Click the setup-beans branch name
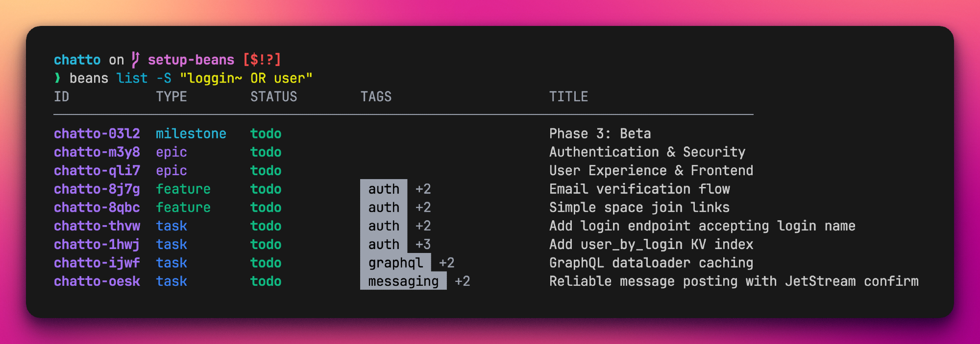The width and height of the screenshot is (980, 344). point(191,60)
